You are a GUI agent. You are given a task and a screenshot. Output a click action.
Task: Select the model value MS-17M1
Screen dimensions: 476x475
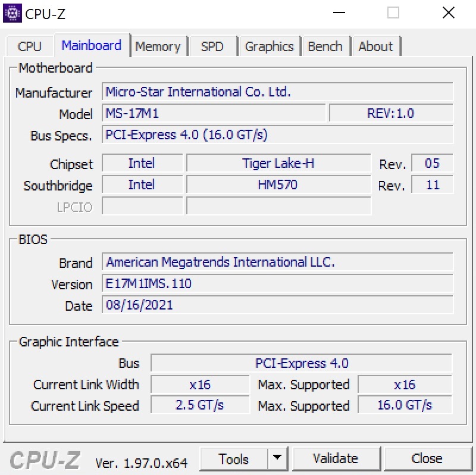(x=214, y=113)
